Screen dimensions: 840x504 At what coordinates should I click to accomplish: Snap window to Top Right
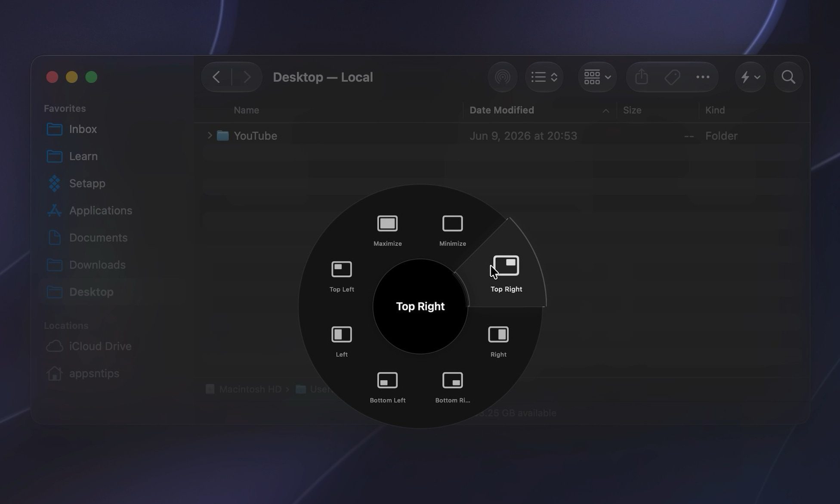506,274
